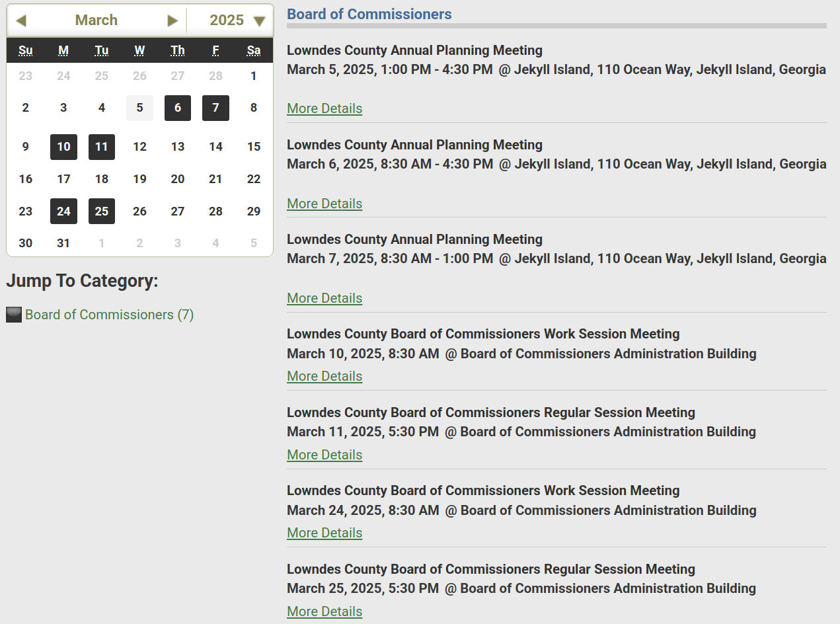Select March 11 on the calendar

[x=102, y=147]
